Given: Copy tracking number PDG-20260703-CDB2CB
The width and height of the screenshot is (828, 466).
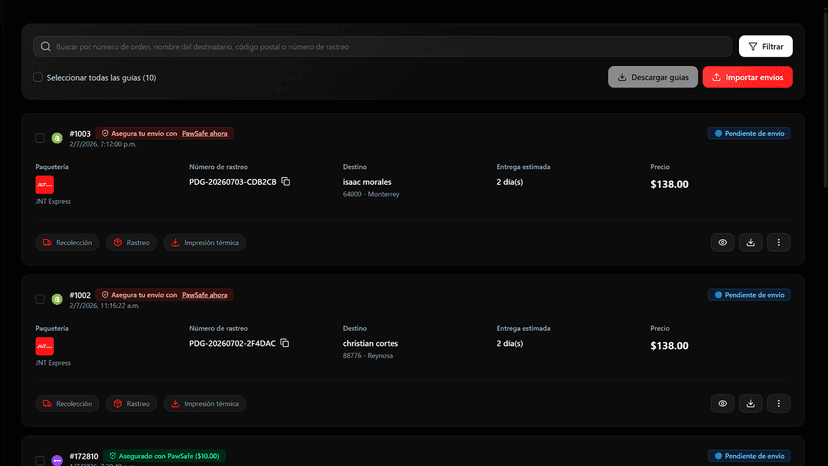Looking at the screenshot, I should [x=286, y=182].
